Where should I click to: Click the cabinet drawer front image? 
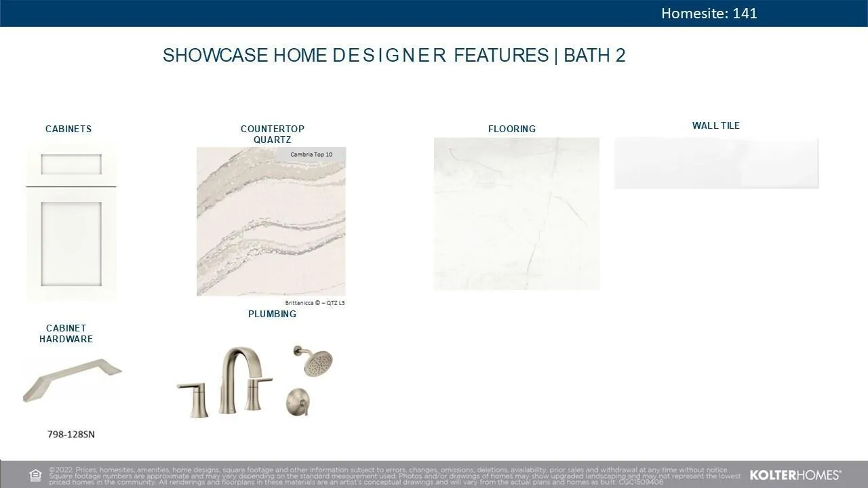pyautogui.click(x=71, y=164)
